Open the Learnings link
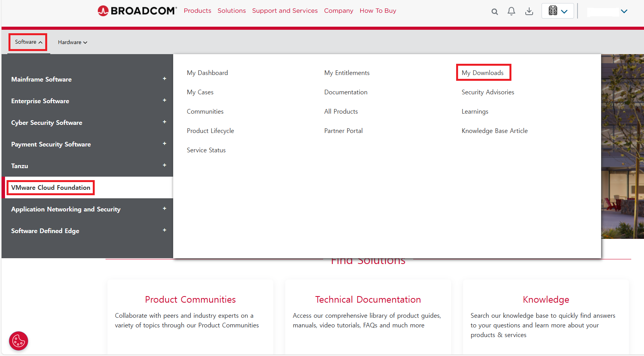 click(475, 111)
